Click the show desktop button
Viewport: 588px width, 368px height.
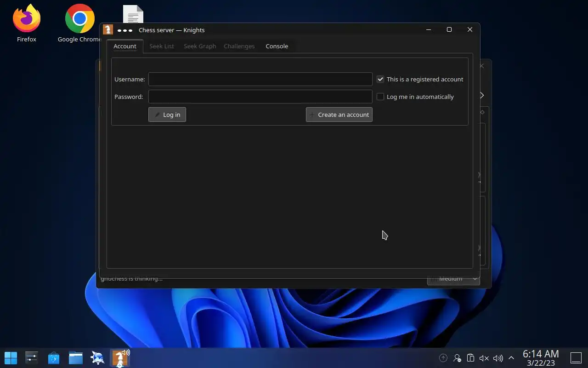(x=576, y=358)
